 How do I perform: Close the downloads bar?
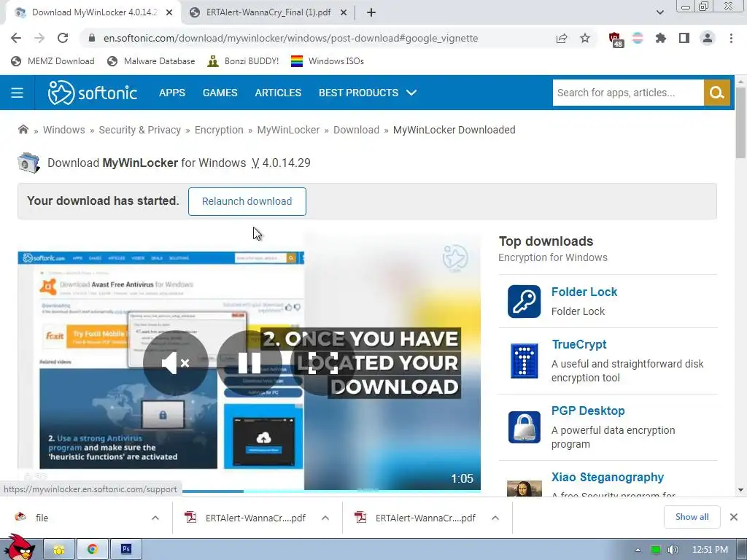[x=734, y=517]
